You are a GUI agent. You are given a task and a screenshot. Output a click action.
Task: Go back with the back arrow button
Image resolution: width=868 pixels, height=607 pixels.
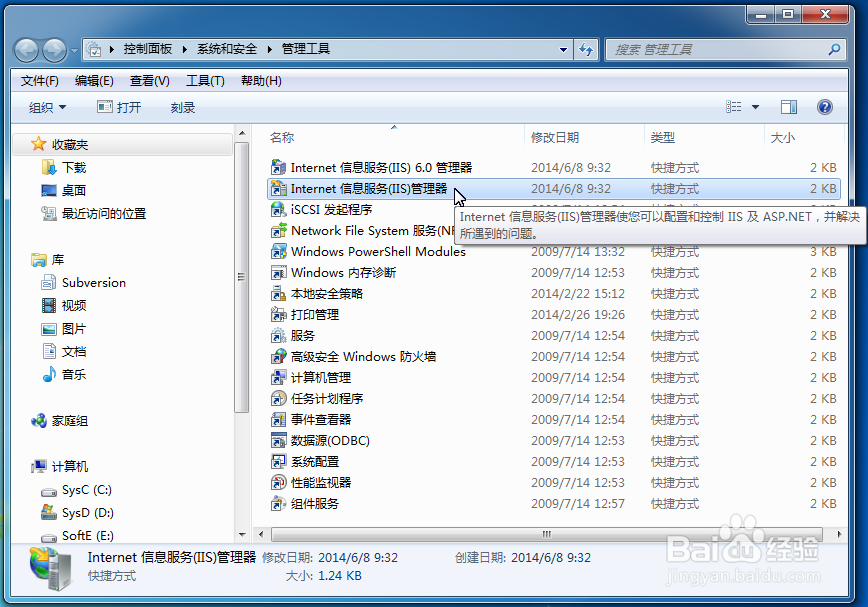(26, 50)
